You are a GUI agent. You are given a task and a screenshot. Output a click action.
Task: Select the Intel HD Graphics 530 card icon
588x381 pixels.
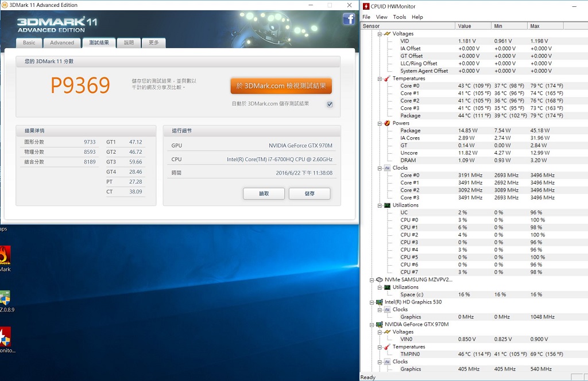pos(380,302)
